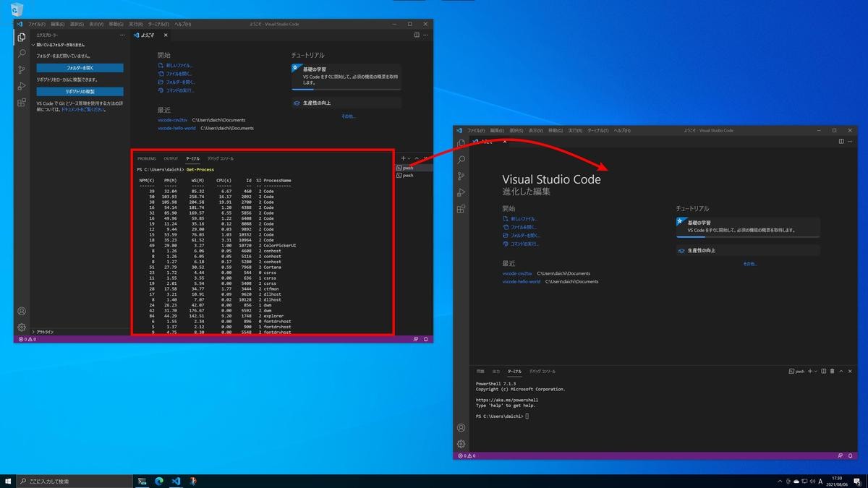
Task: Split the terminal in right VS Code window
Action: [x=824, y=371]
